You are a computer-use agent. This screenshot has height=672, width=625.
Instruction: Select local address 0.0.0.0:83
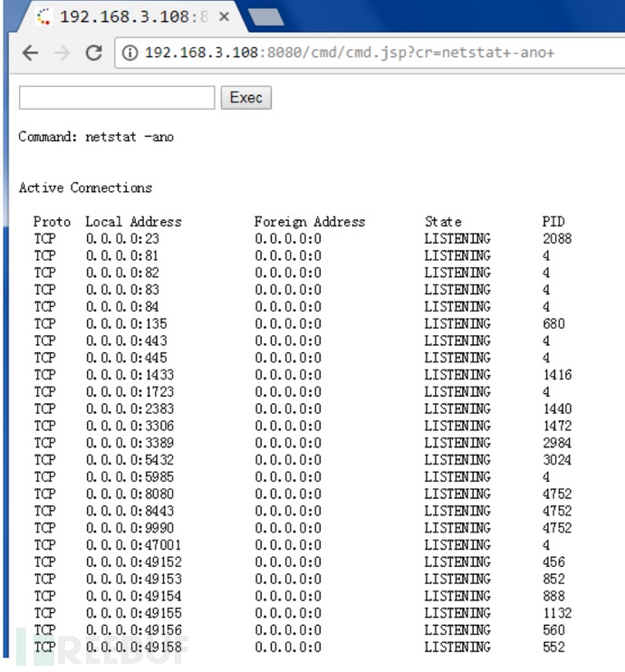[x=122, y=290]
